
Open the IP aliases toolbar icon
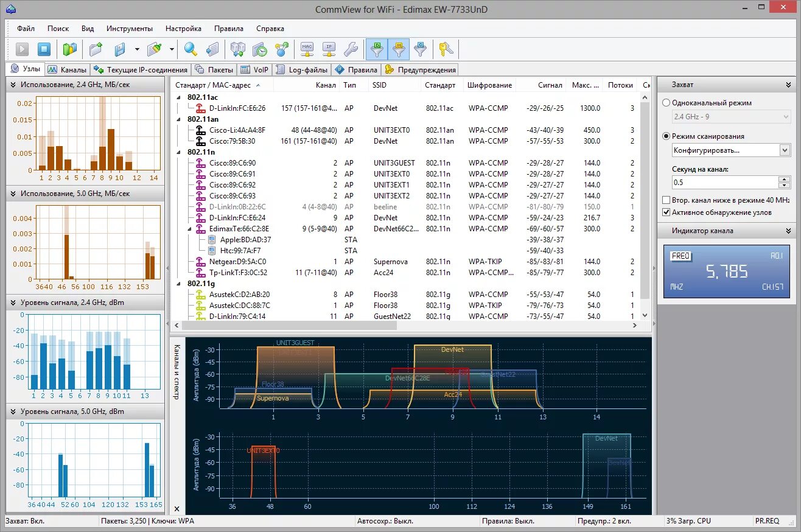click(x=329, y=49)
